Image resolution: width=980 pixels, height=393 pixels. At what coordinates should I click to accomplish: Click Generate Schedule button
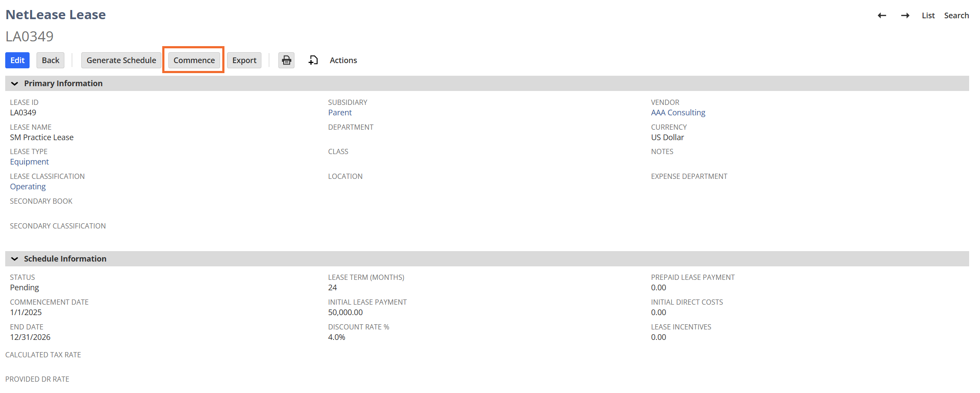click(121, 60)
